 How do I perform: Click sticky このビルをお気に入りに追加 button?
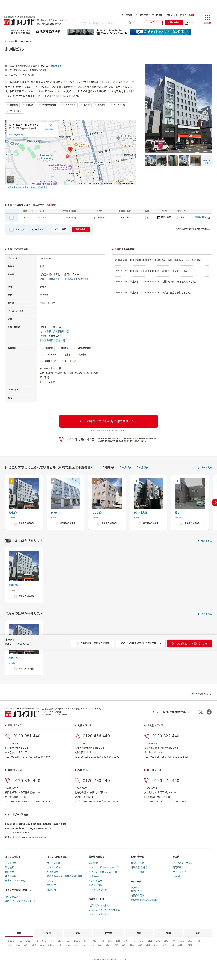[92, 643]
